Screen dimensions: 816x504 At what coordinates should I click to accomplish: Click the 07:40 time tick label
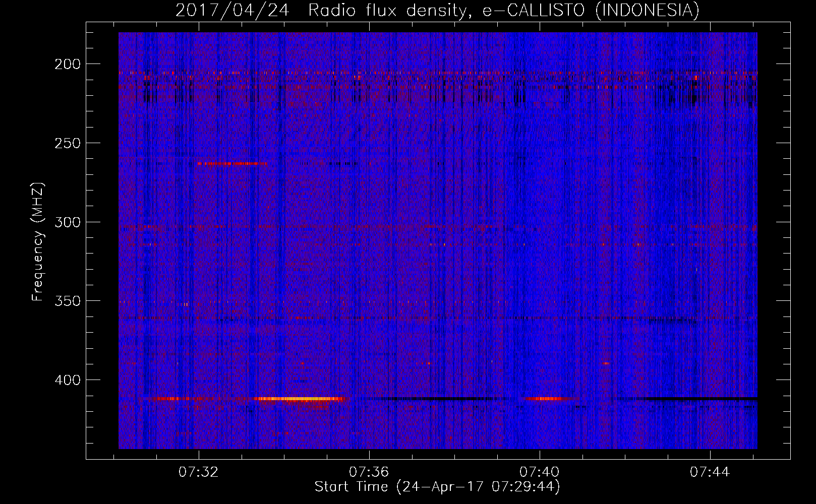click(x=540, y=472)
